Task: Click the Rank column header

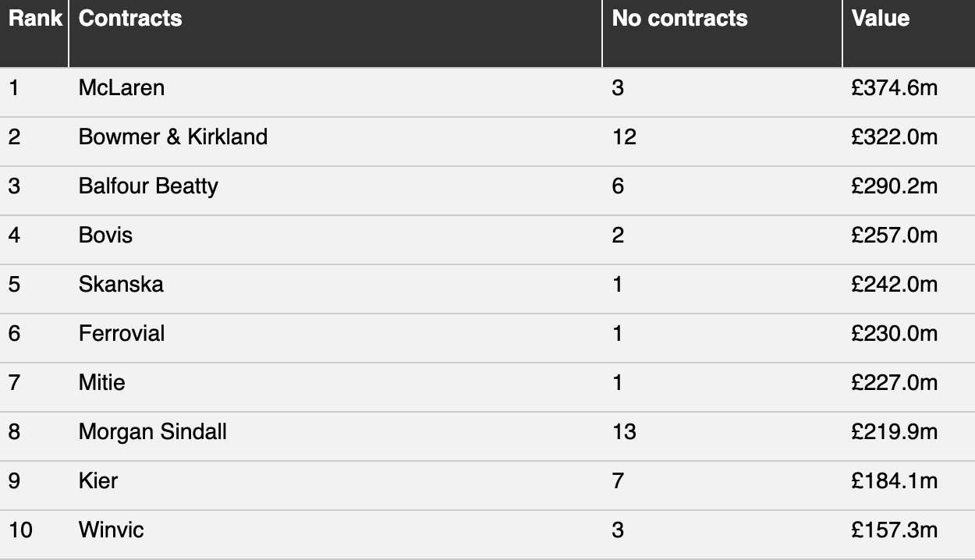Action: click(35, 19)
